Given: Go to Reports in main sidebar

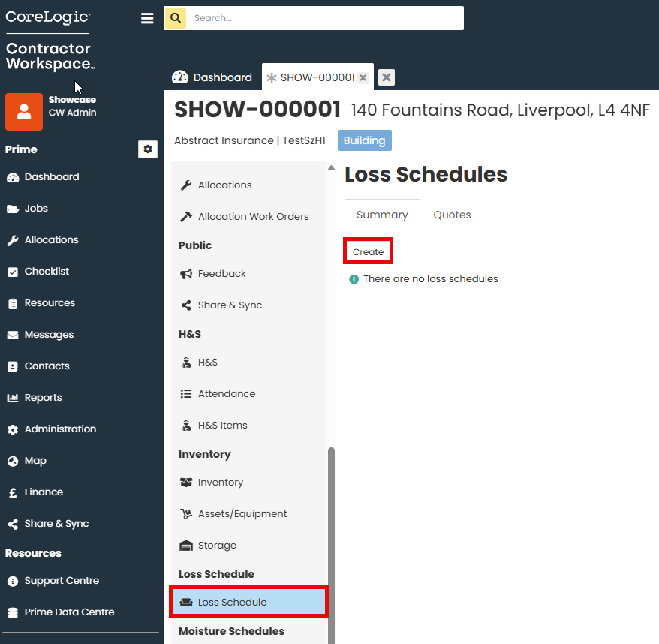Looking at the screenshot, I should tap(43, 398).
